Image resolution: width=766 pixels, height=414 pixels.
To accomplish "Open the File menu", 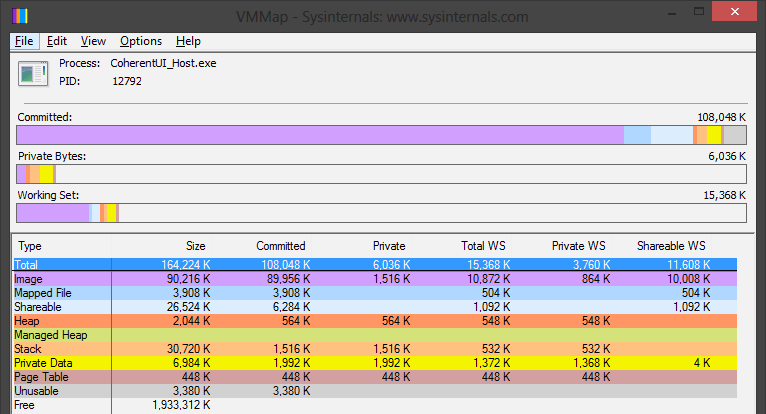I will click(24, 41).
